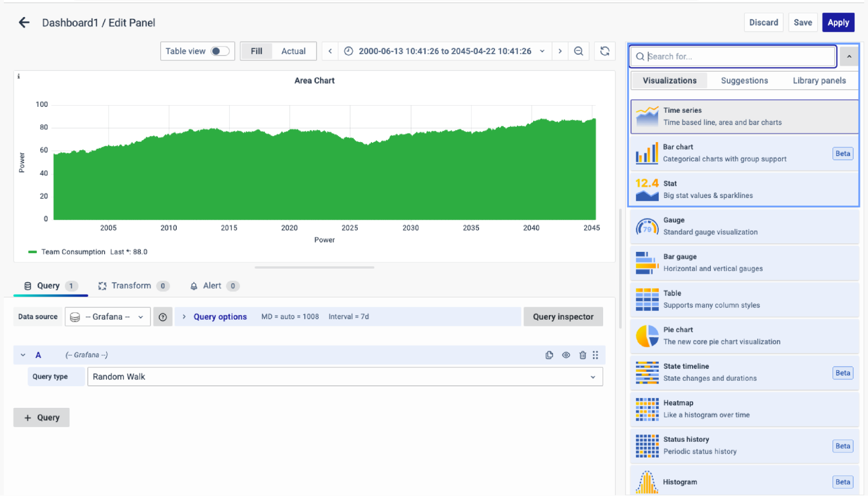Open the Query type Random Walk dropdown
This screenshot has width=868, height=496.
[345, 377]
